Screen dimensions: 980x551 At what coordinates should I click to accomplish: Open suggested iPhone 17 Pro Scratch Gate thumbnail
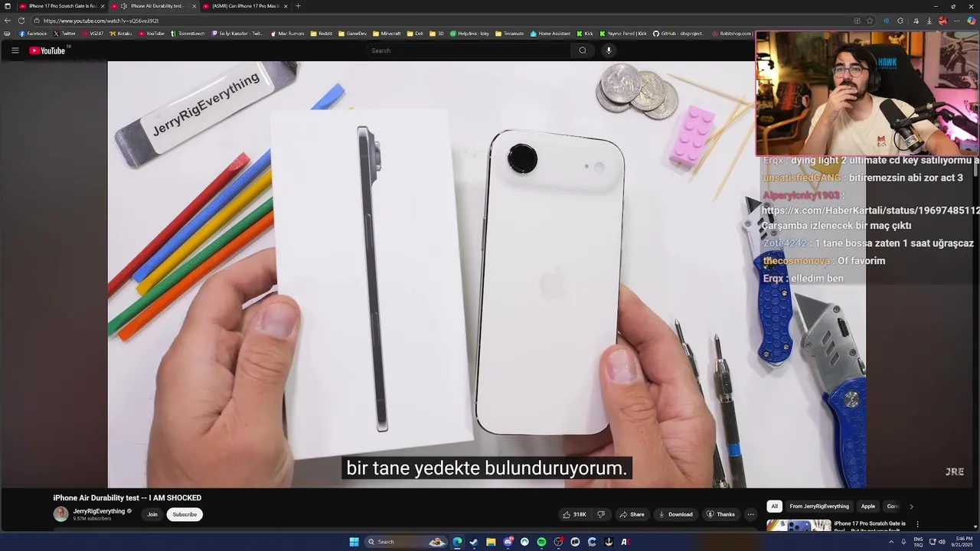(x=799, y=525)
